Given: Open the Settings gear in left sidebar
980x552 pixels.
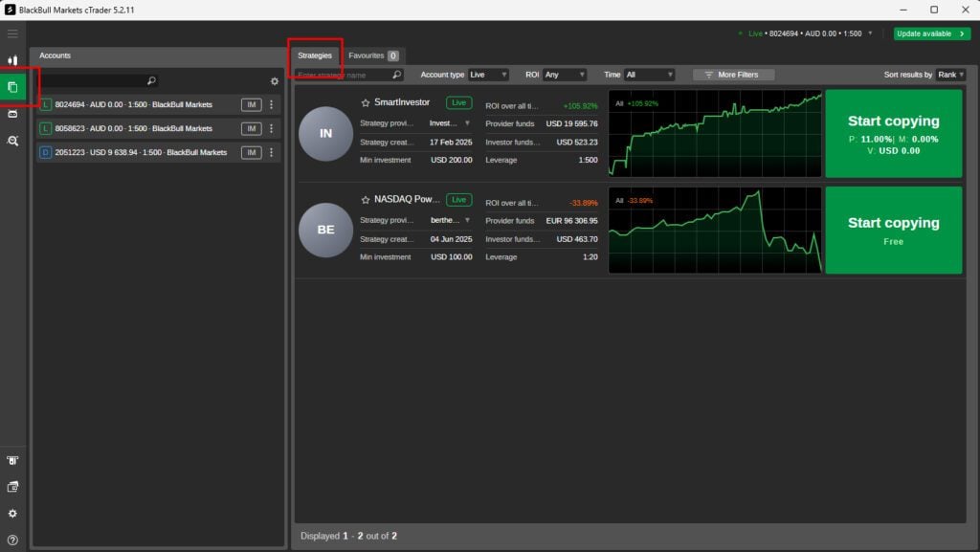Looking at the screenshot, I should 12,514.
